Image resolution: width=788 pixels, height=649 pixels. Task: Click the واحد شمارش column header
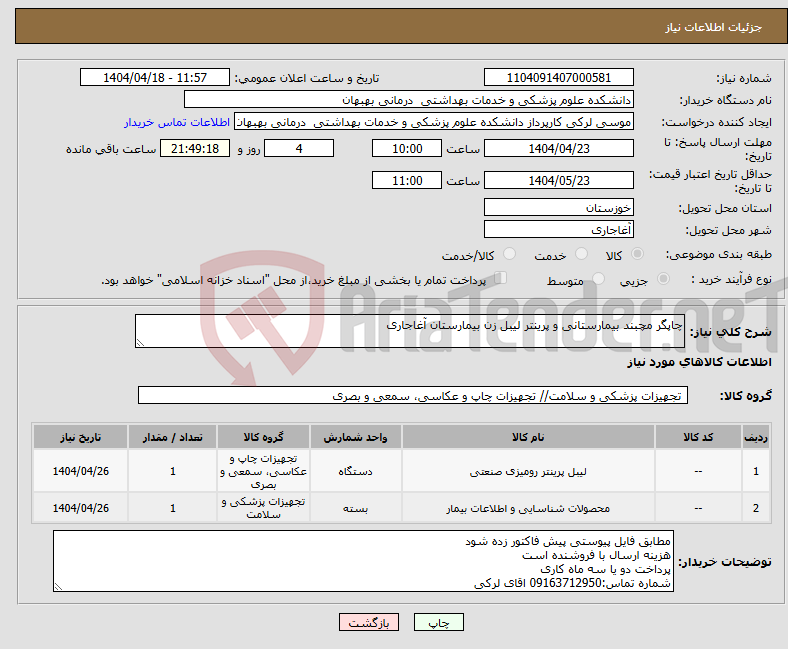point(355,437)
